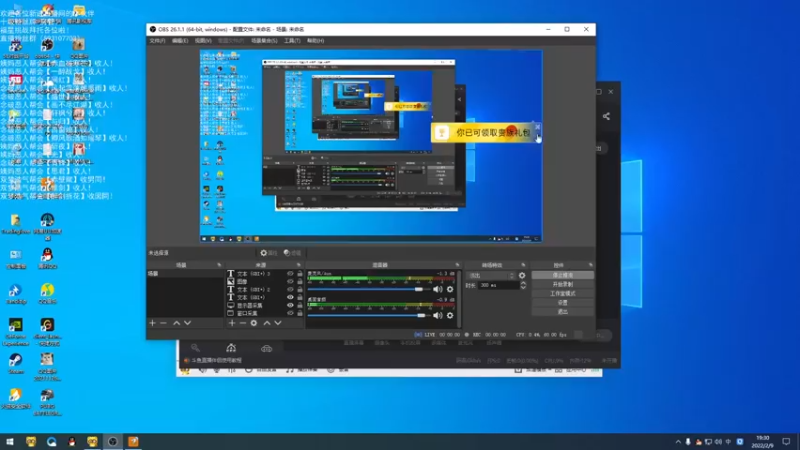
Task: Click 退出 exit button in Controls
Action: tap(563, 311)
